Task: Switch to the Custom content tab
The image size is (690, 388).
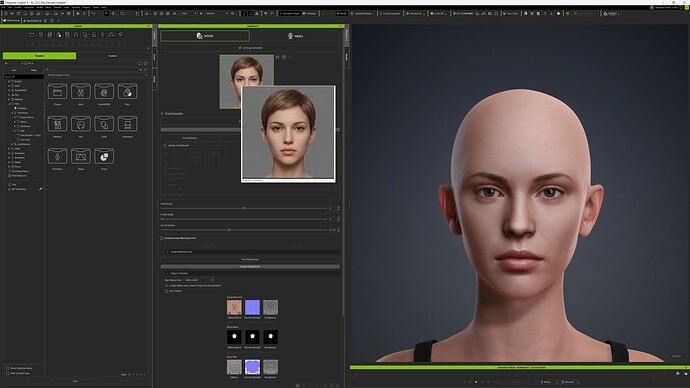Action: pos(113,56)
